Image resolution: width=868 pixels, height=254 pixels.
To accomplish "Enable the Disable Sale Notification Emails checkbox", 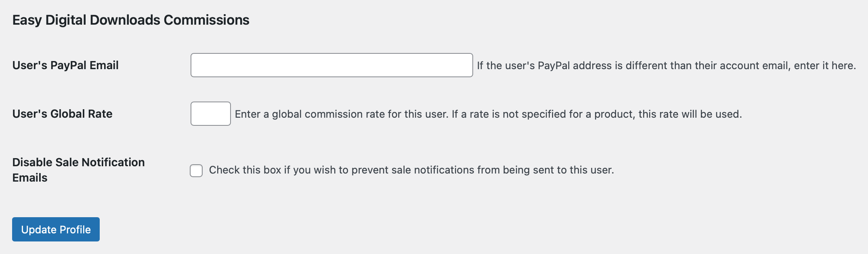I will (196, 171).
